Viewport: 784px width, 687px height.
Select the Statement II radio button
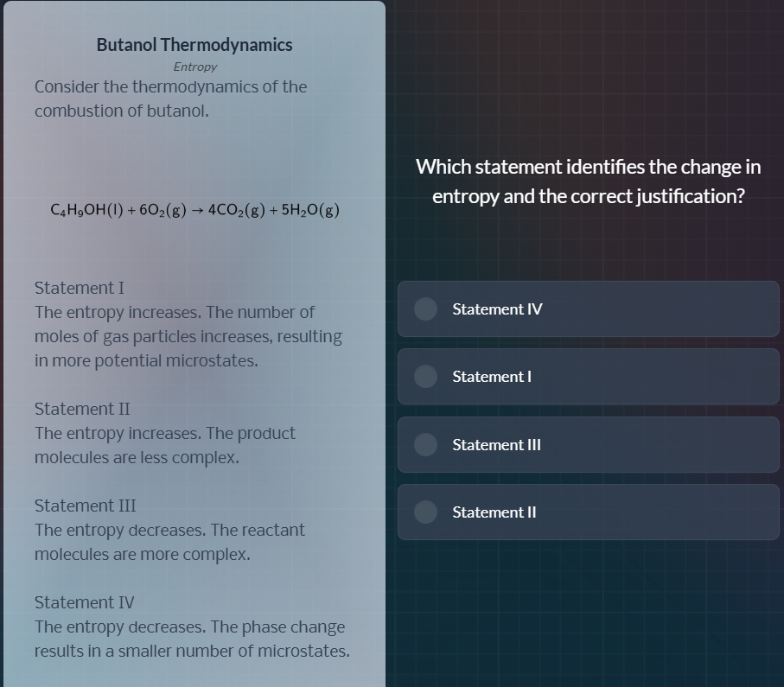pyautogui.click(x=425, y=512)
